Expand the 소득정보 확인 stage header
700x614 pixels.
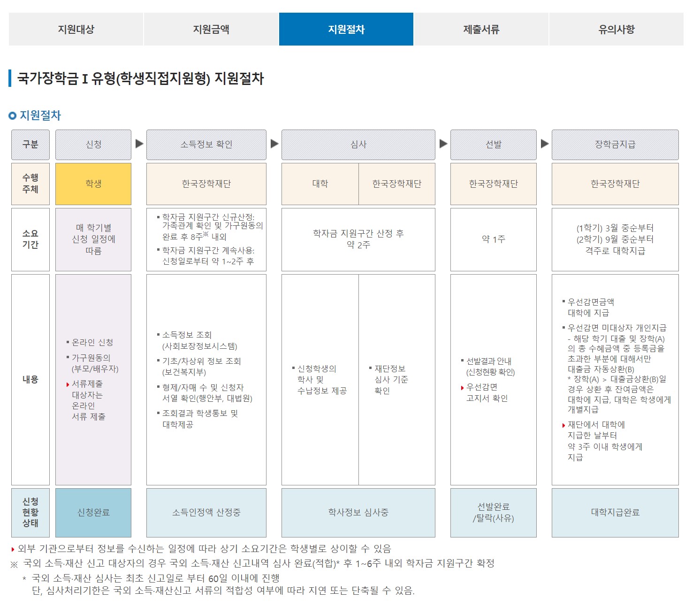pos(206,145)
